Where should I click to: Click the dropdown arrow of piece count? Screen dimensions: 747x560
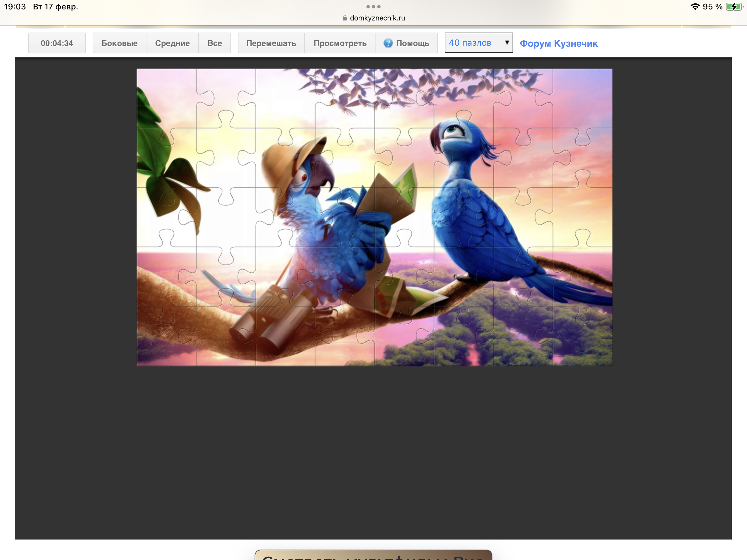pyautogui.click(x=507, y=43)
